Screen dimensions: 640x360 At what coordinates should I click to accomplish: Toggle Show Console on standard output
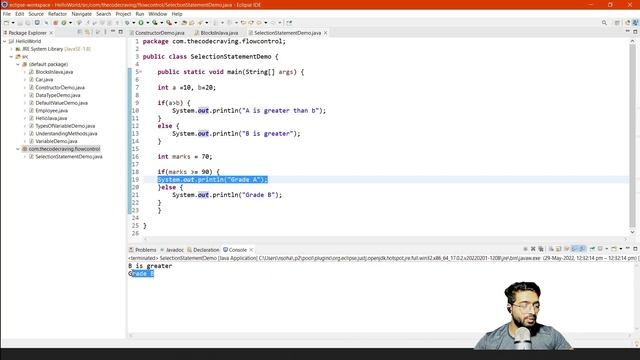tap(574, 249)
